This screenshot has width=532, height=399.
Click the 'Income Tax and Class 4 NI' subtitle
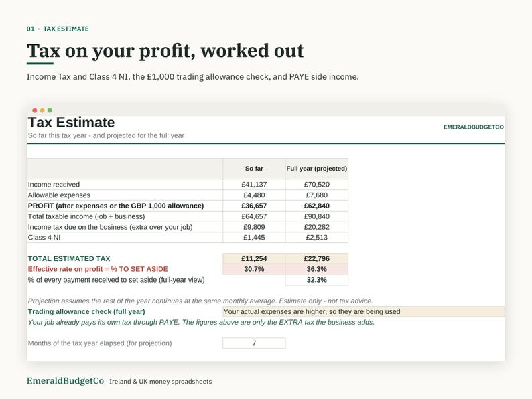192,76
